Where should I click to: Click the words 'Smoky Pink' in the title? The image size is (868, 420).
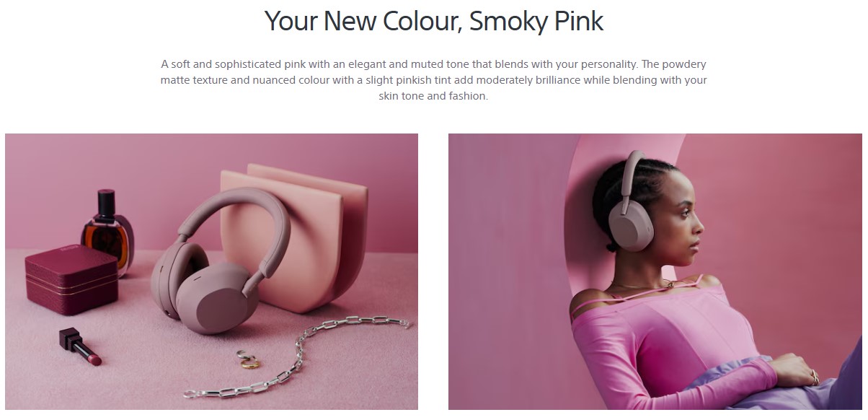536,21
